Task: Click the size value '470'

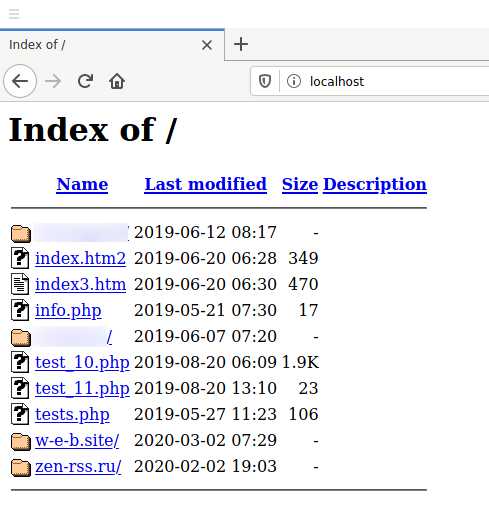Action: pyautogui.click(x=303, y=284)
